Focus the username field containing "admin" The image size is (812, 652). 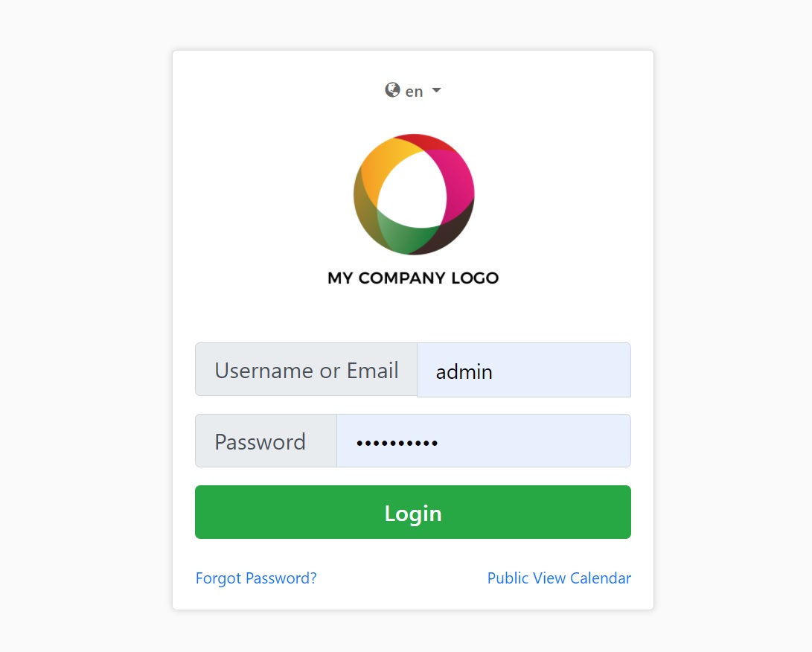pos(524,370)
